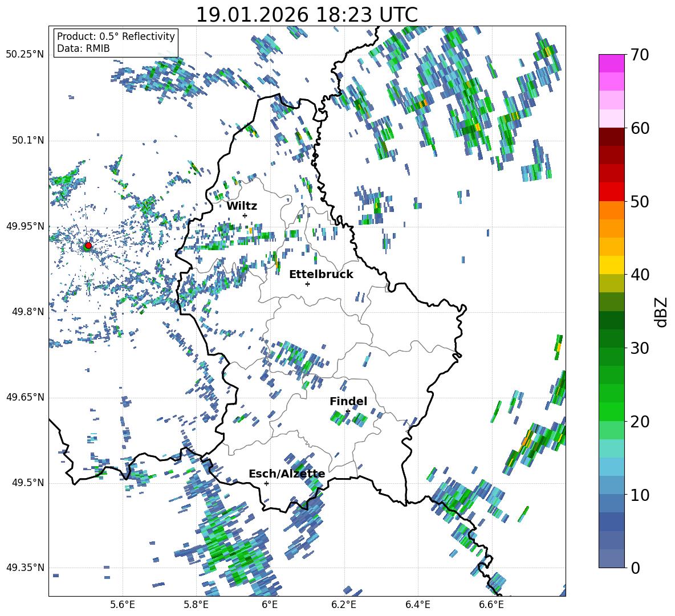Click the 5.8°E longitude label
This screenshot has height=616, width=675.
pos(196,605)
